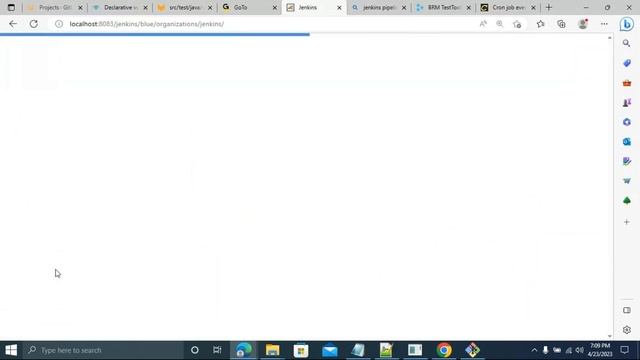Open the volume control in system tray
The width and height of the screenshot is (640, 360).
click(580, 350)
